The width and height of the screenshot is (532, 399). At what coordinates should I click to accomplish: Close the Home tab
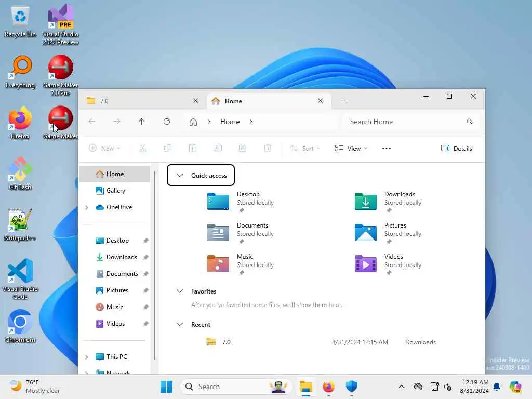(320, 101)
